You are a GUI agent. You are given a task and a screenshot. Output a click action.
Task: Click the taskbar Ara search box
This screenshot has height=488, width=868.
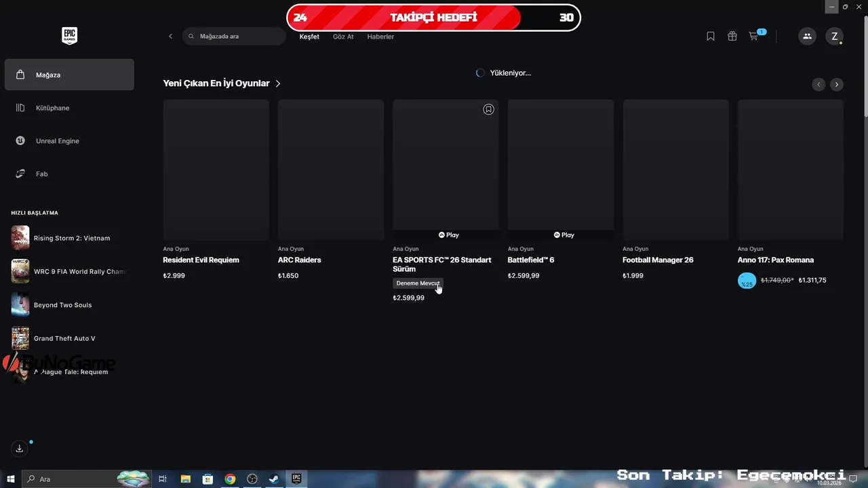(x=86, y=479)
